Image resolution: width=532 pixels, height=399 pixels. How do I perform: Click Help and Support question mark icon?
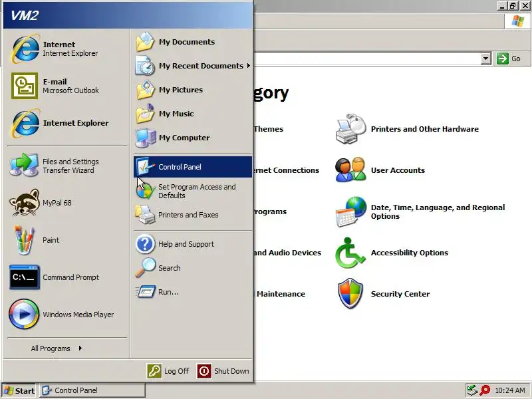coord(145,244)
